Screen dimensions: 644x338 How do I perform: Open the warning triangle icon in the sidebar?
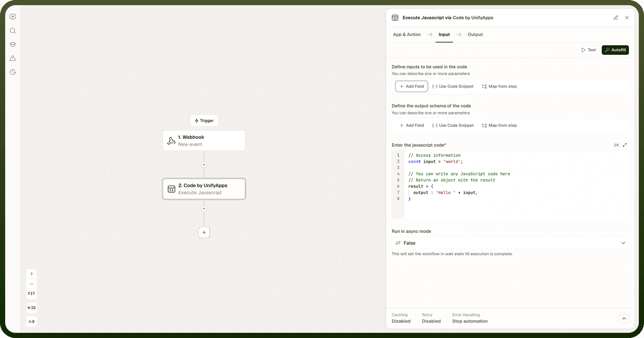tap(13, 58)
